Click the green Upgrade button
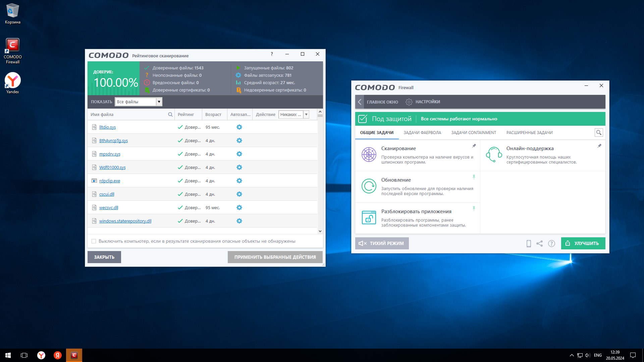The width and height of the screenshot is (644, 362). (583, 243)
